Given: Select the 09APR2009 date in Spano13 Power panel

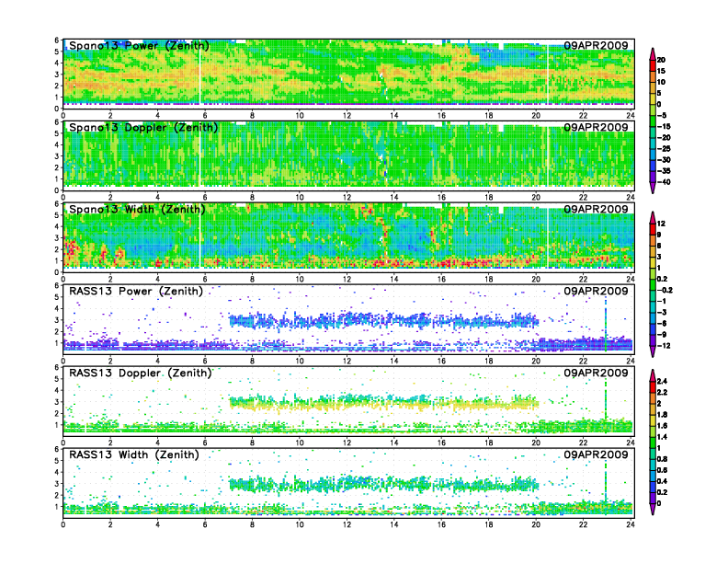Looking at the screenshot, I should pyautogui.click(x=596, y=45).
